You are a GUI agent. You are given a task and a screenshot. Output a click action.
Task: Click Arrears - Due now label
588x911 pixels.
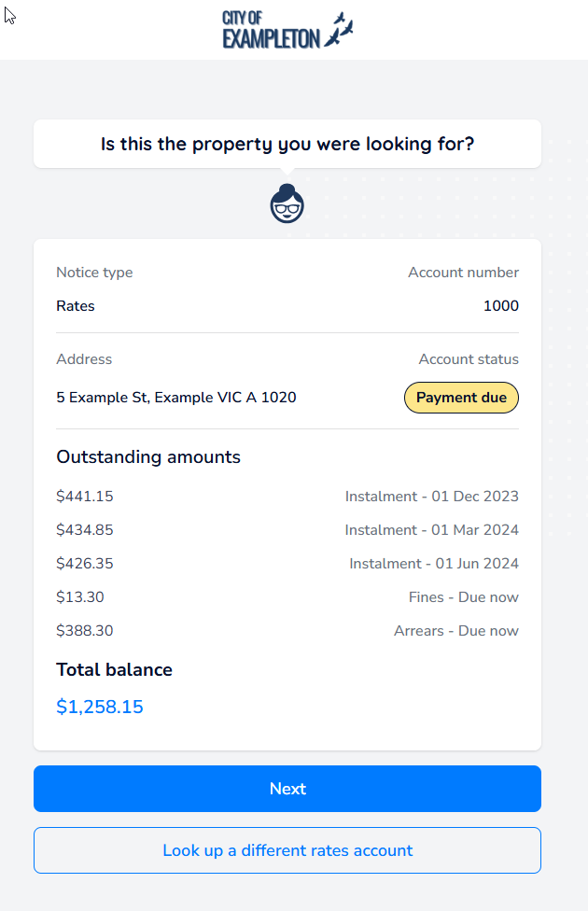click(455, 631)
